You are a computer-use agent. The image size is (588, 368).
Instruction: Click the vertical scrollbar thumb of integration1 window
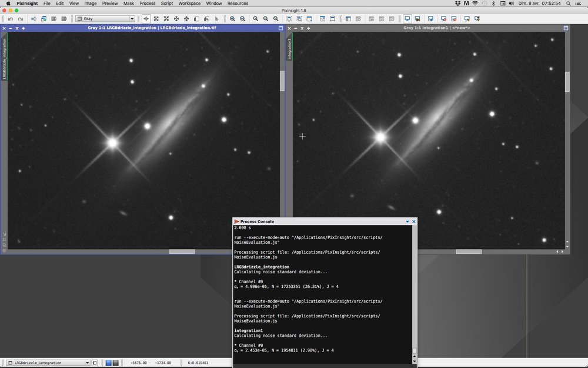(x=567, y=81)
